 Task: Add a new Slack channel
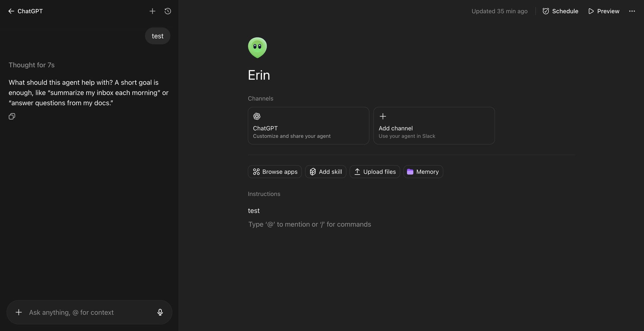click(x=434, y=126)
